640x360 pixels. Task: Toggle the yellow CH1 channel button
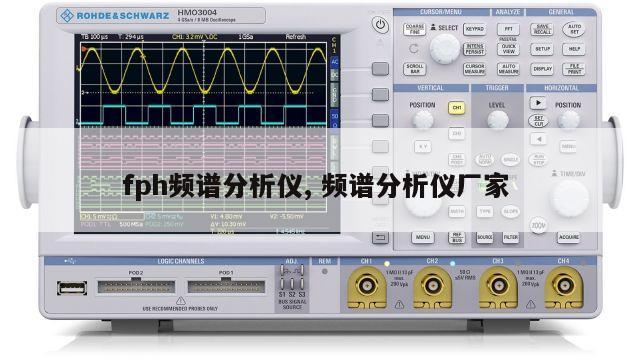456,108
